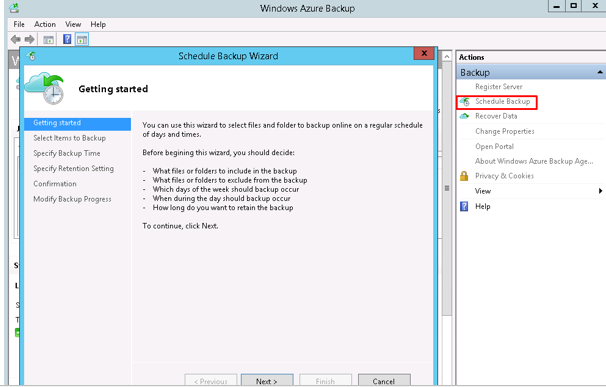Screen dimensions: 606x387
Task: Click the Forward arrow toolbar icon
Action: click(29, 39)
